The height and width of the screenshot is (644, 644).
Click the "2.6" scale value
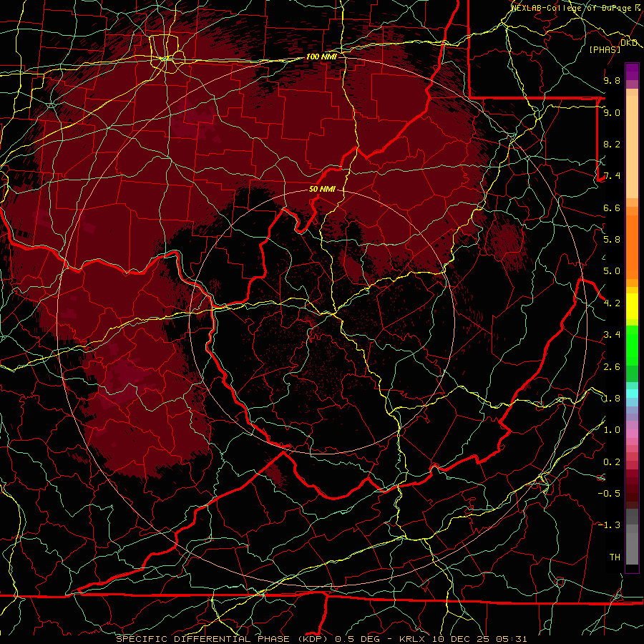(x=612, y=367)
